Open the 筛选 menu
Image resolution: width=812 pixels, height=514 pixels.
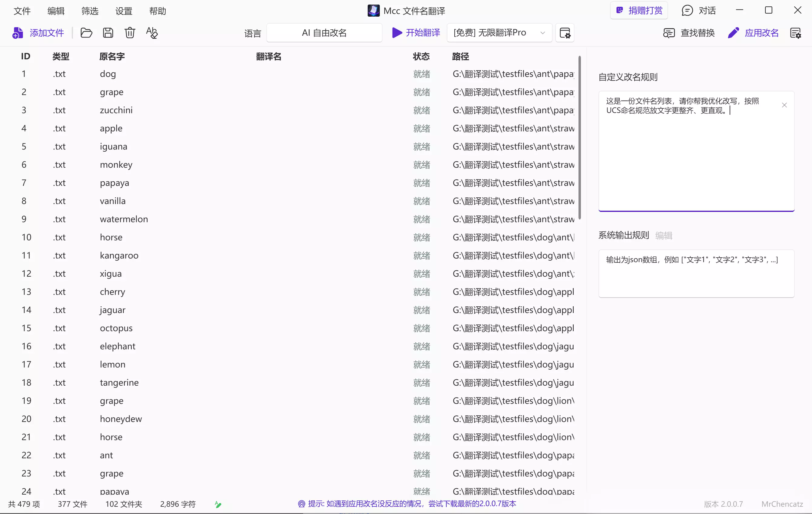click(89, 11)
